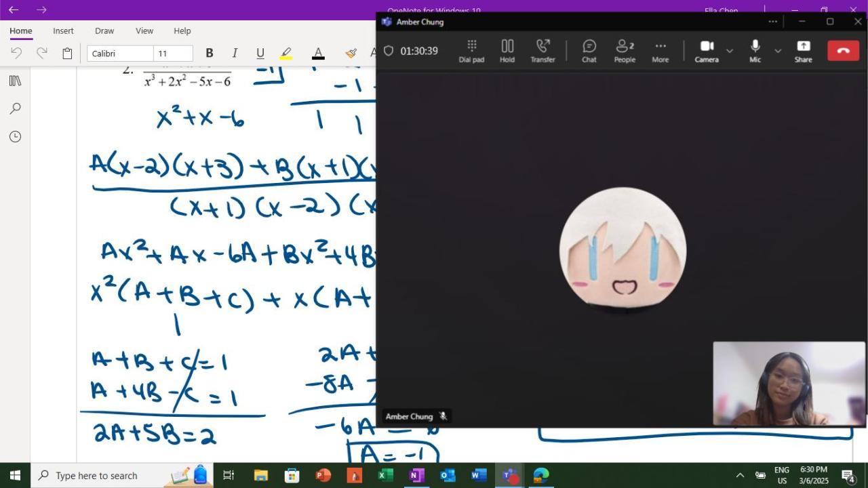Open the font size 11 box
Image resolution: width=868 pixels, height=488 pixels.
pyautogui.click(x=173, y=54)
